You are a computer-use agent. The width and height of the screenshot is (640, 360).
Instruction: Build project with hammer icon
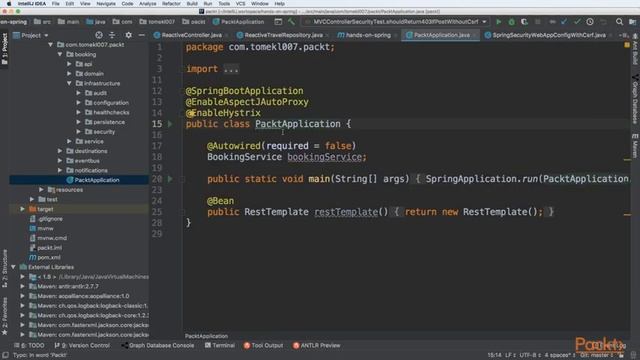click(291, 22)
